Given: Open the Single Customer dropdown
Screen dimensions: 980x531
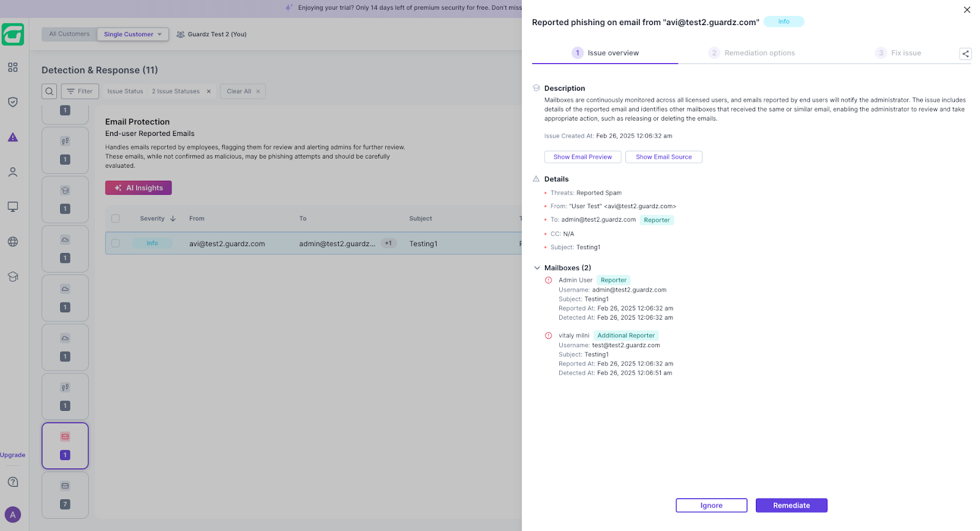Looking at the screenshot, I should pyautogui.click(x=132, y=34).
